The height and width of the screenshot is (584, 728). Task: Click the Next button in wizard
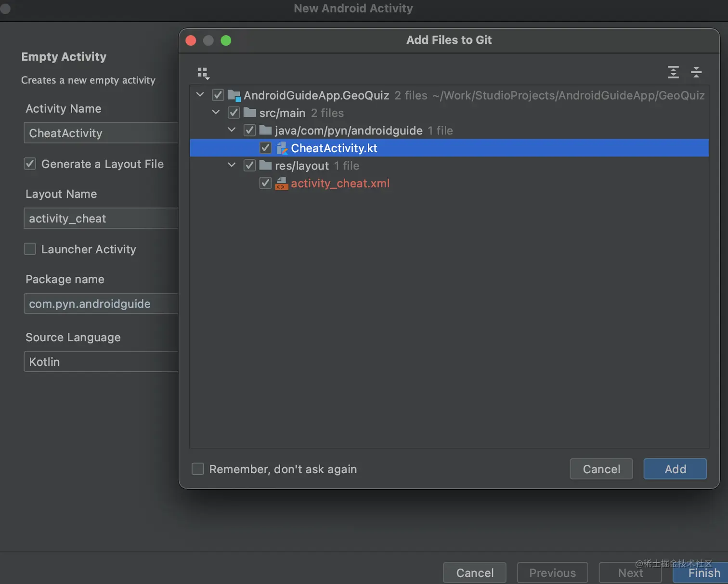630,573
